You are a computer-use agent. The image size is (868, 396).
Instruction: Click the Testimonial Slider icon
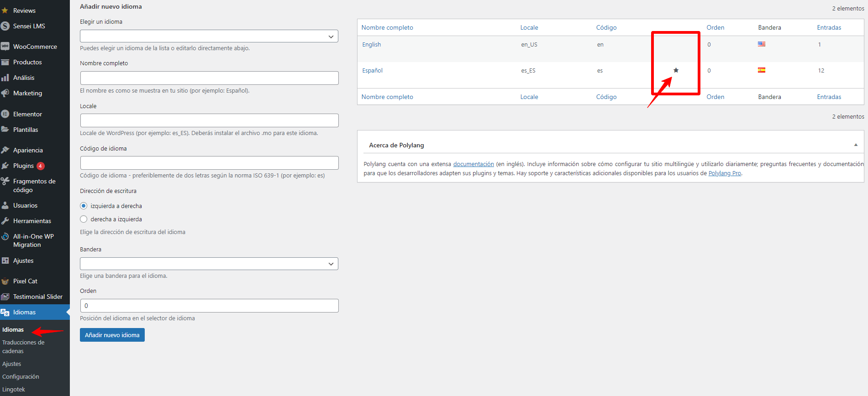(x=5, y=297)
